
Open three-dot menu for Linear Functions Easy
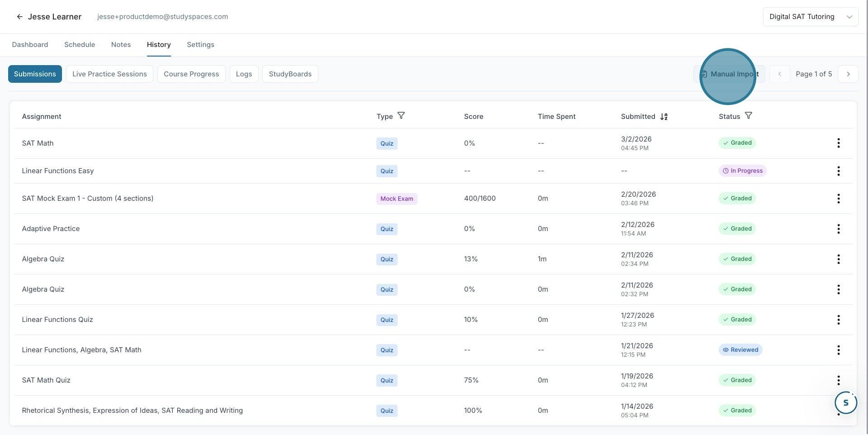pyautogui.click(x=838, y=171)
